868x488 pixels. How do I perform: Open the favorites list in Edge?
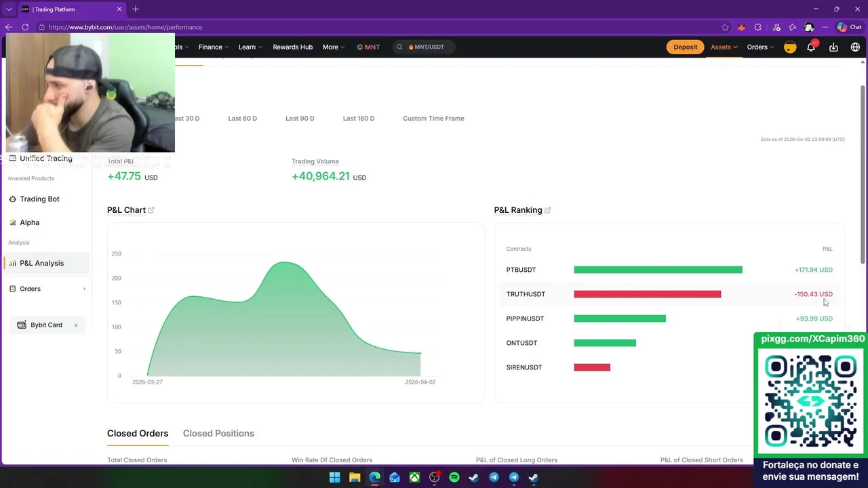tap(792, 27)
